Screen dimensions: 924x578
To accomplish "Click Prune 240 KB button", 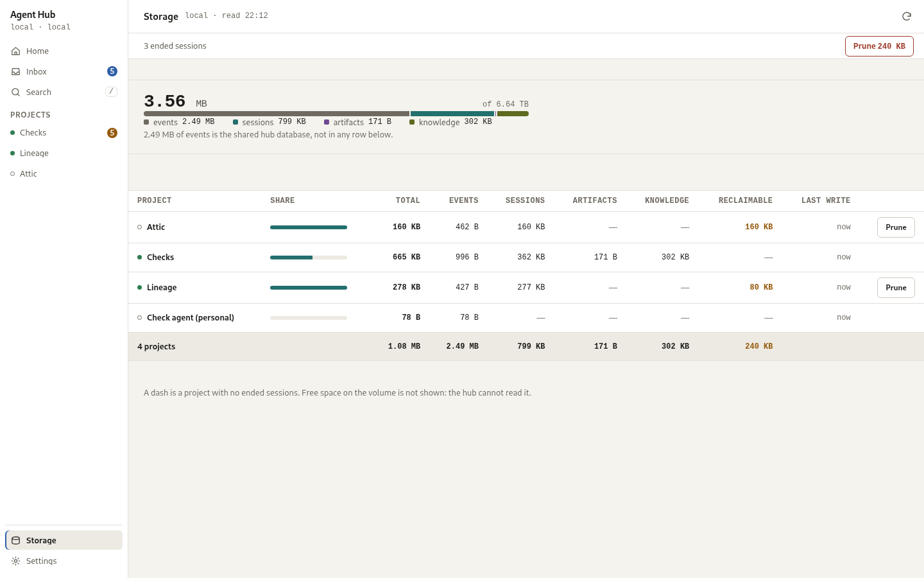I will click(x=879, y=46).
